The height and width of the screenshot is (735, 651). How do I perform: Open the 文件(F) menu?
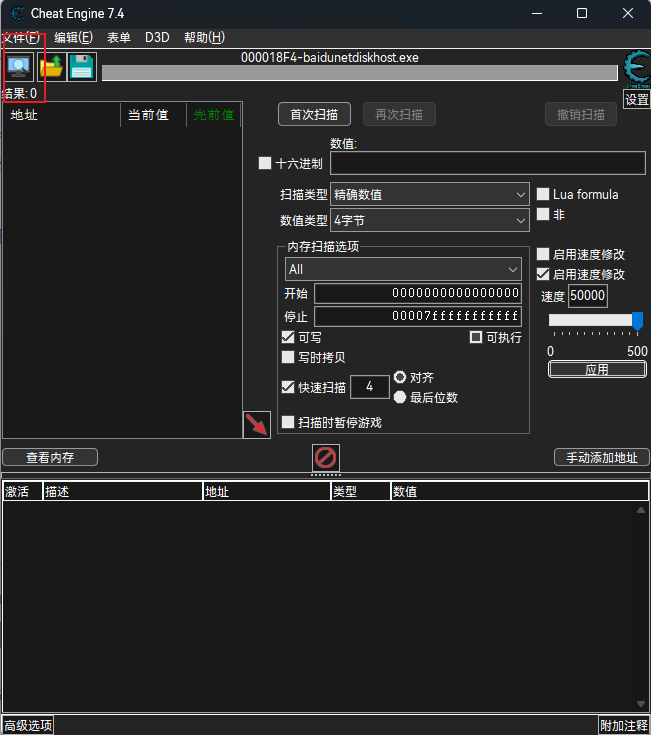[x=21, y=38]
